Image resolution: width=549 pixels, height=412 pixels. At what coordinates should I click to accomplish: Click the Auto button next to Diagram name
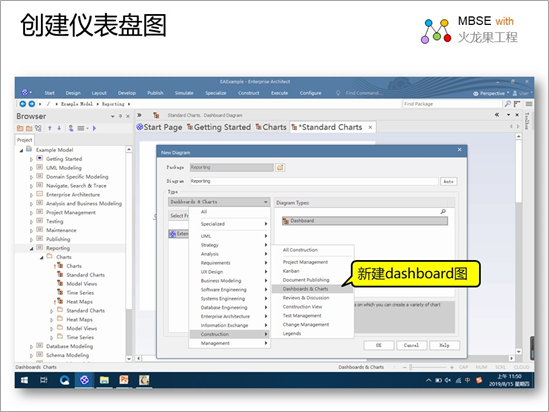[449, 182]
